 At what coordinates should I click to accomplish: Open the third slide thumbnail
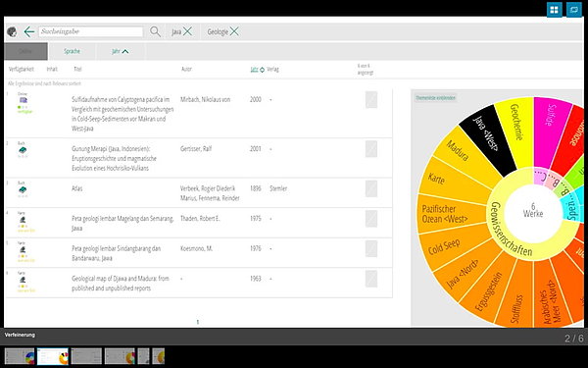pyautogui.click(x=86, y=356)
